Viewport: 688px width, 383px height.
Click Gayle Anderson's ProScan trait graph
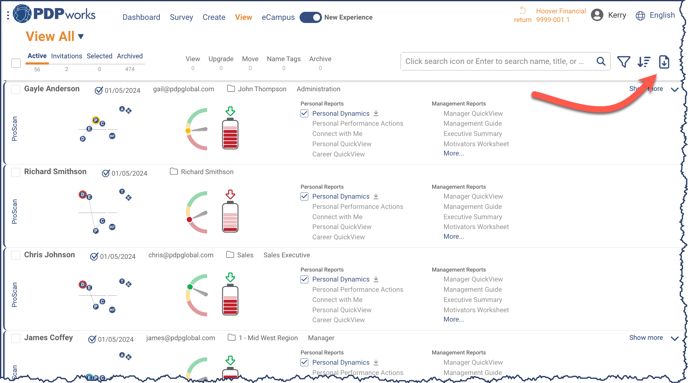pyautogui.click(x=104, y=124)
